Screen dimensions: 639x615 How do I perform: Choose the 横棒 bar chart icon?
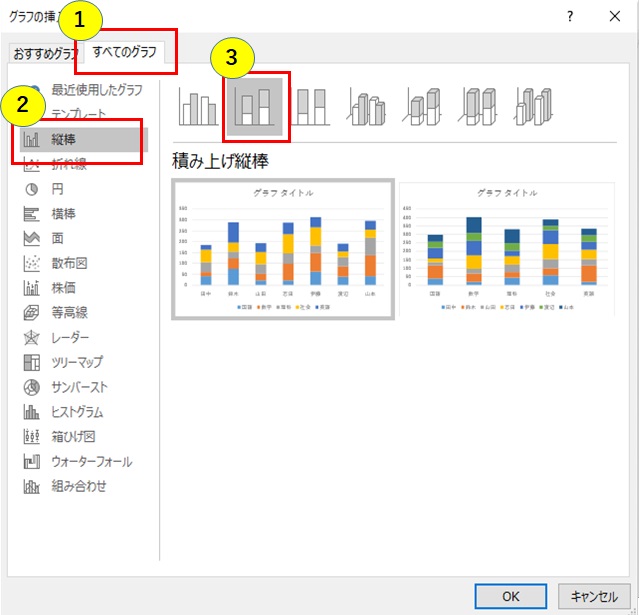(32, 214)
